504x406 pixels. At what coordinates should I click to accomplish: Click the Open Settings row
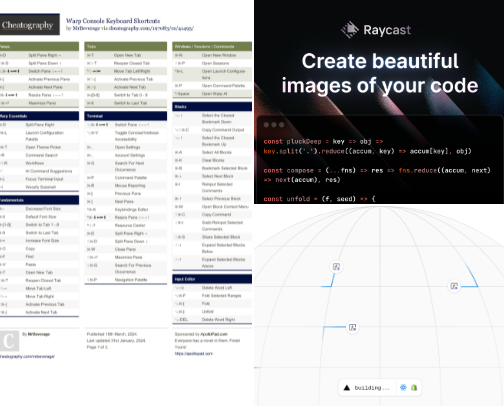coord(125,147)
